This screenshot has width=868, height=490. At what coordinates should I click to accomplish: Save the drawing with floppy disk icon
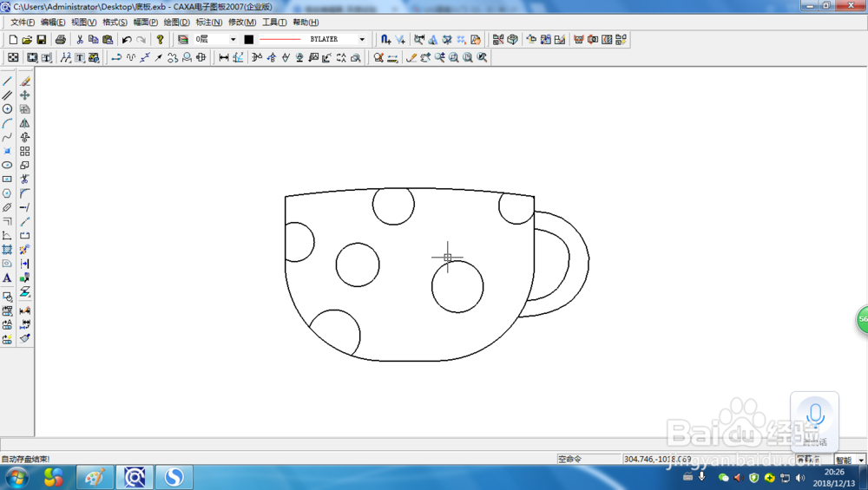pyautogui.click(x=42, y=39)
